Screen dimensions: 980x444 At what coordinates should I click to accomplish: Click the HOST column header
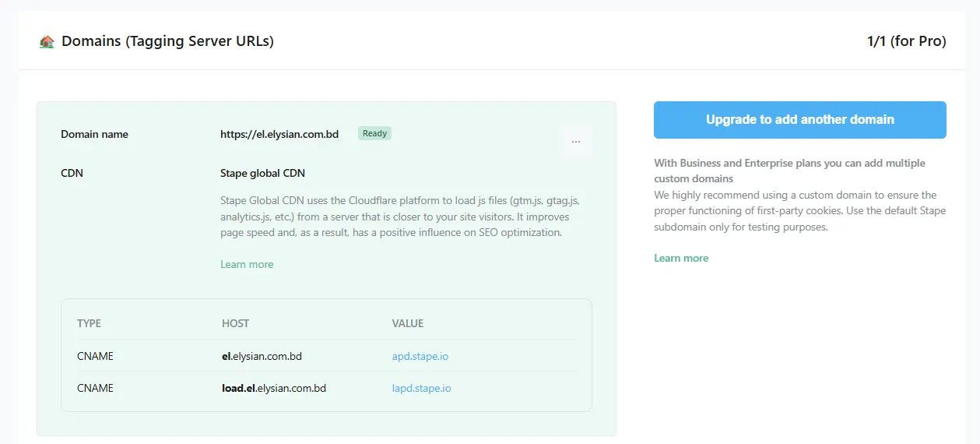point(236,323)
